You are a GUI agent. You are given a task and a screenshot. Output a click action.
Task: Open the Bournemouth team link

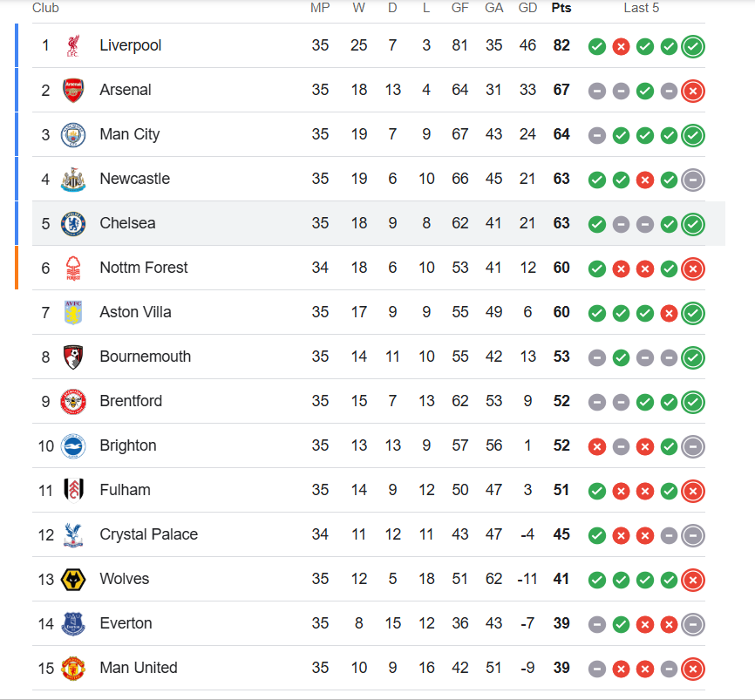(145, 357)
